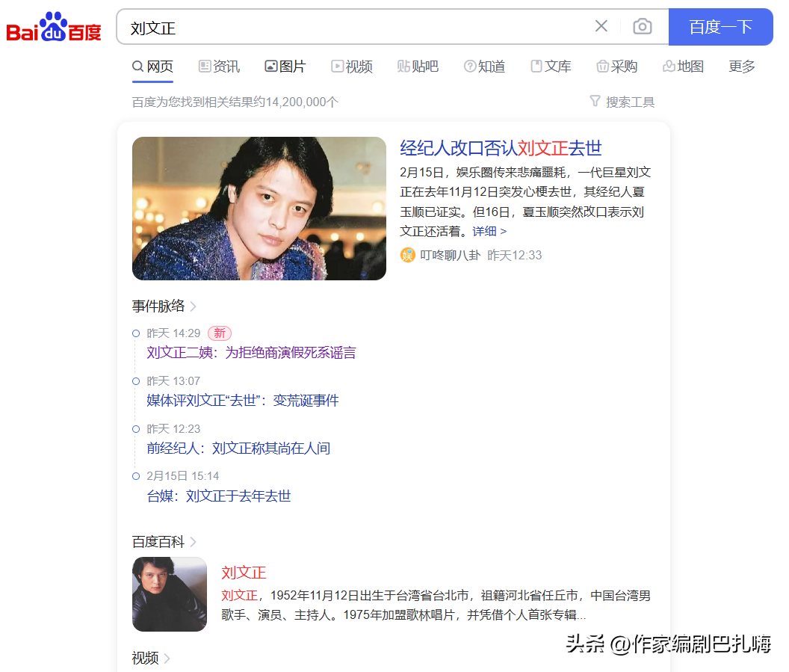The image size is (789, 672).
Task: Click the funnel icon beside 搜索工具
Action: (595, 101)
